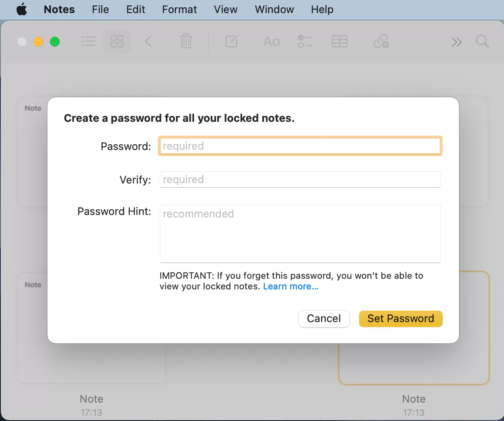Click the add link icon

tap(381, 41)
